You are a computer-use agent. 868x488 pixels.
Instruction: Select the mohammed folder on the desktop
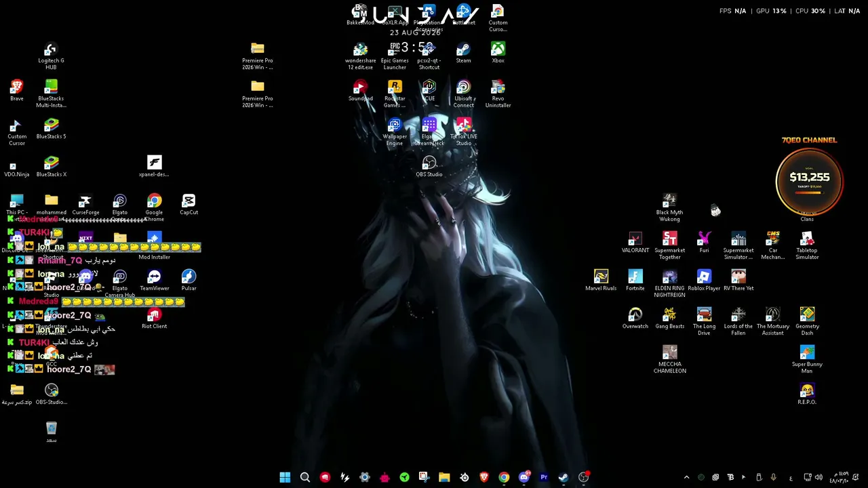pyautogui.click(x=52, y=205)
